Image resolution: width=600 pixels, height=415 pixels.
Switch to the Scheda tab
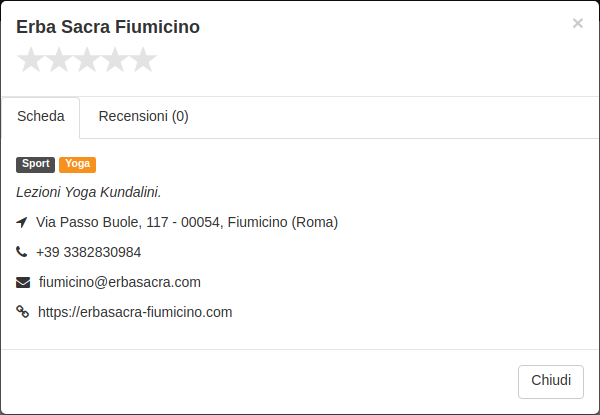(x=41, y=117)
